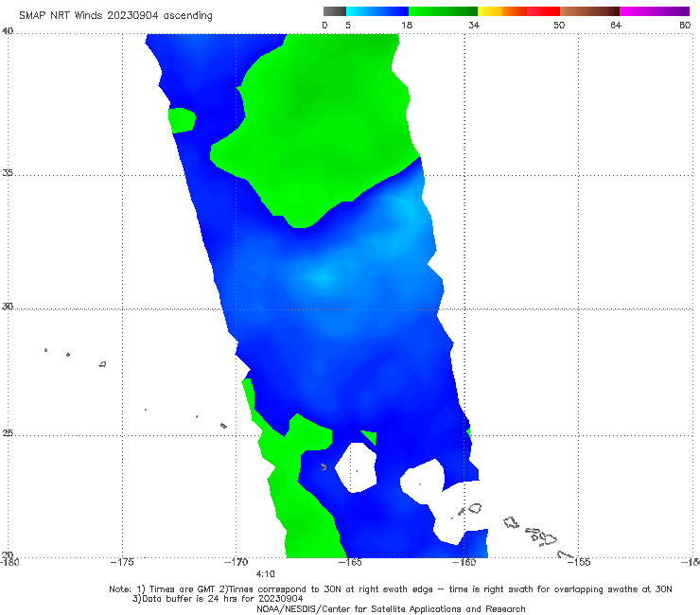The width and height of the screenshot is (700, 615).
Task: Click the latitude axis label '40'
Action: pyautogui.click(x=8, y=31)
